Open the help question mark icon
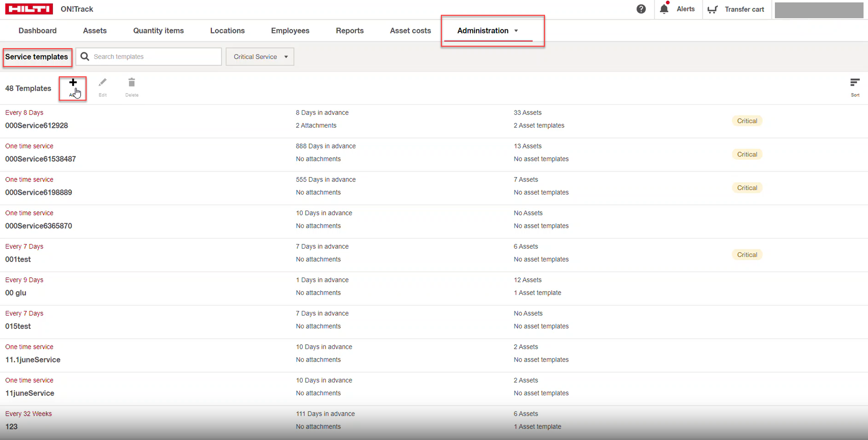This screenshot has height=440, width=868. pyautogui.click(x=641, y=9)
